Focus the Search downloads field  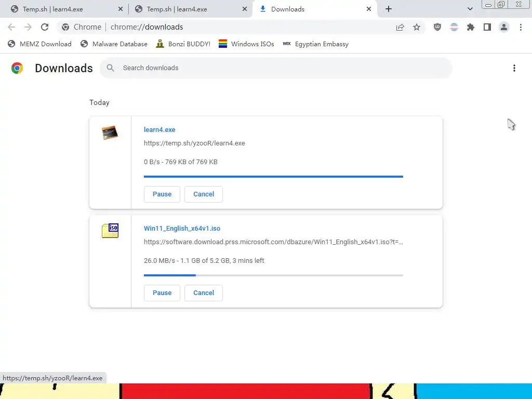(x=276, y=68)
